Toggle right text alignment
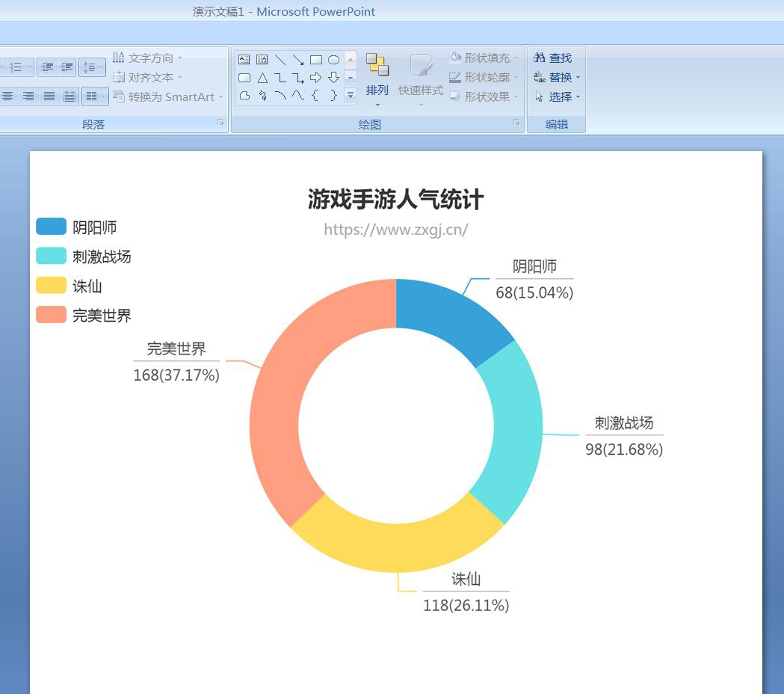Image resolution: width=784 pixels, height=694 pixels. 28,96
